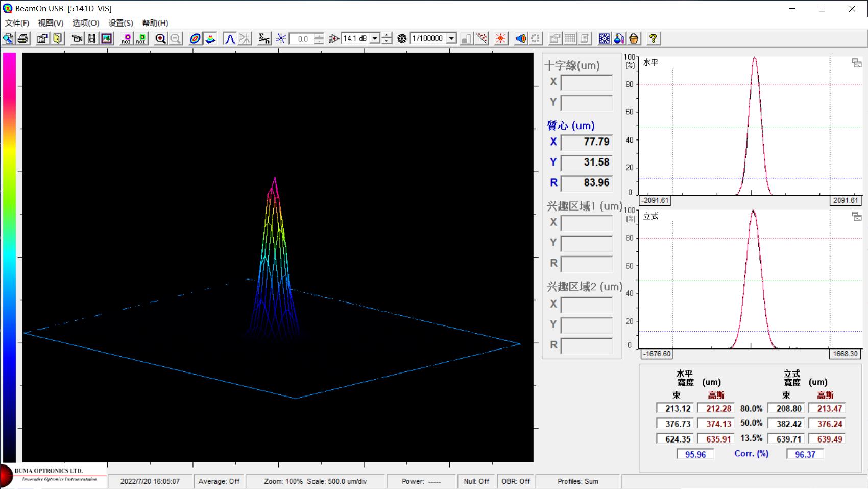Open help with the question mark icon

point(653,39)
